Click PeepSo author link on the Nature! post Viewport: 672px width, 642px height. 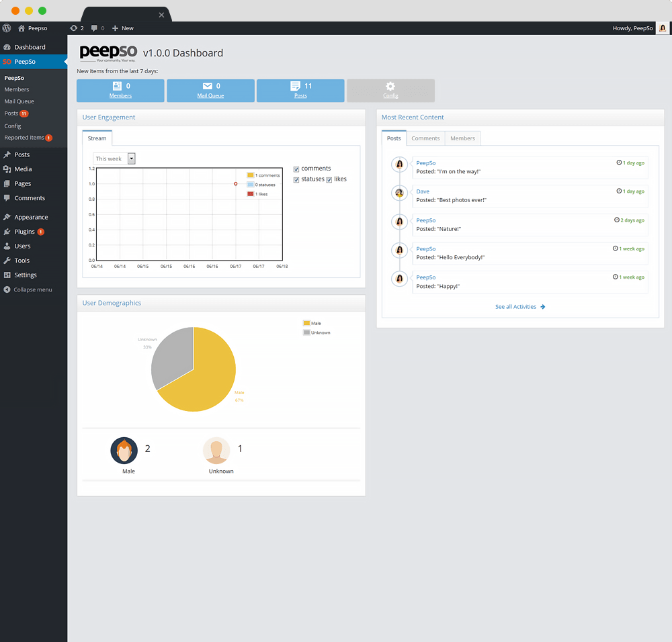pyautogui.click(x=426, y=220)
